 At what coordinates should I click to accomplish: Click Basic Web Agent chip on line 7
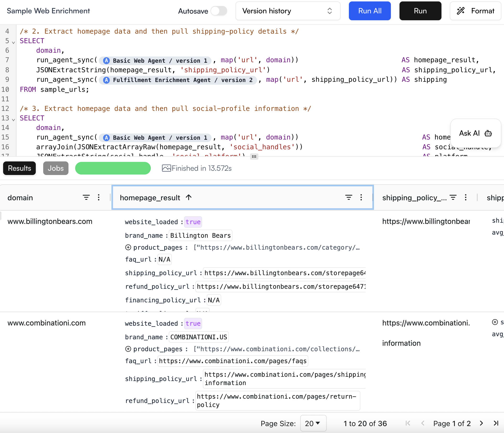pyautogui.click(x=155, y=60)
